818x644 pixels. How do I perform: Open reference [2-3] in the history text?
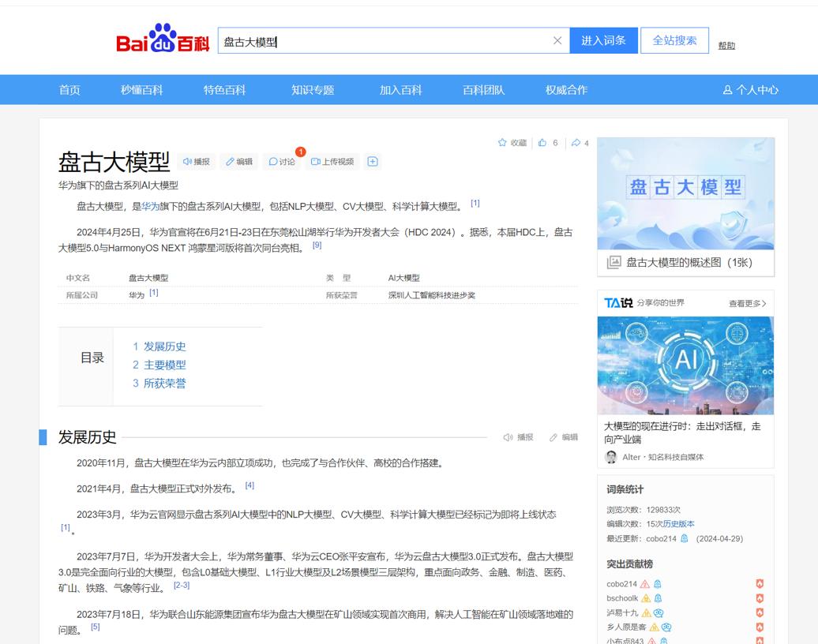[182, 585]
